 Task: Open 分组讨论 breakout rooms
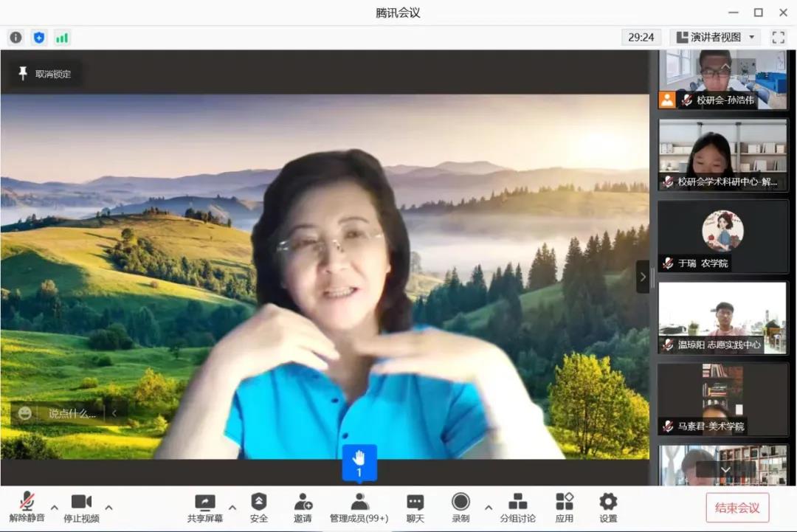coord(517,508)
